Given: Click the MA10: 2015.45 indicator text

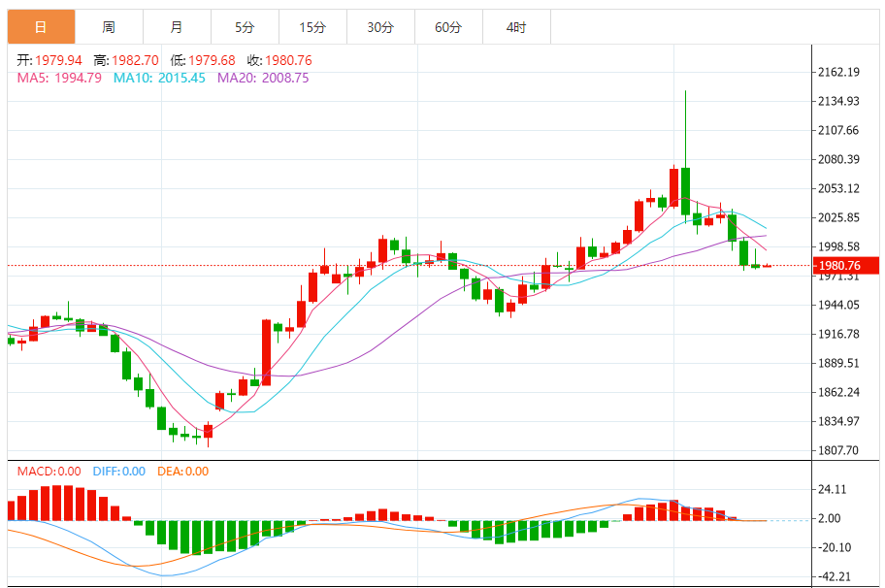Looking at the screenshot, I should (x=159, y=78).
